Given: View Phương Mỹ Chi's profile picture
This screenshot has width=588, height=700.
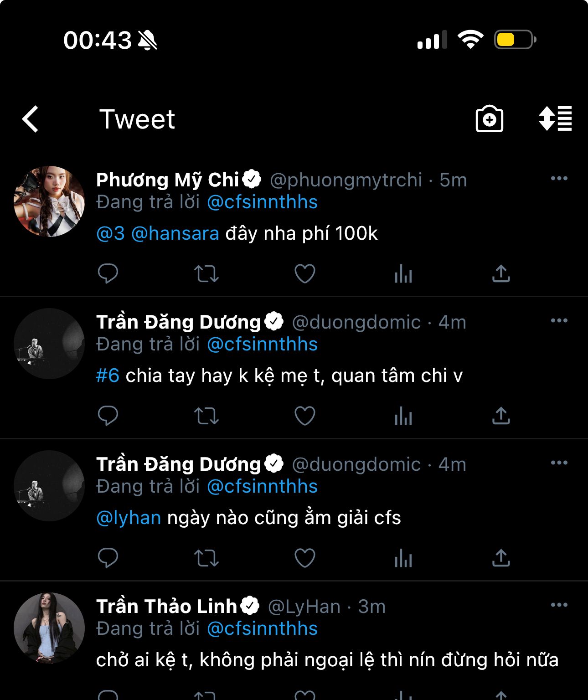Looking at the screenshot, I should pos(49,201).
